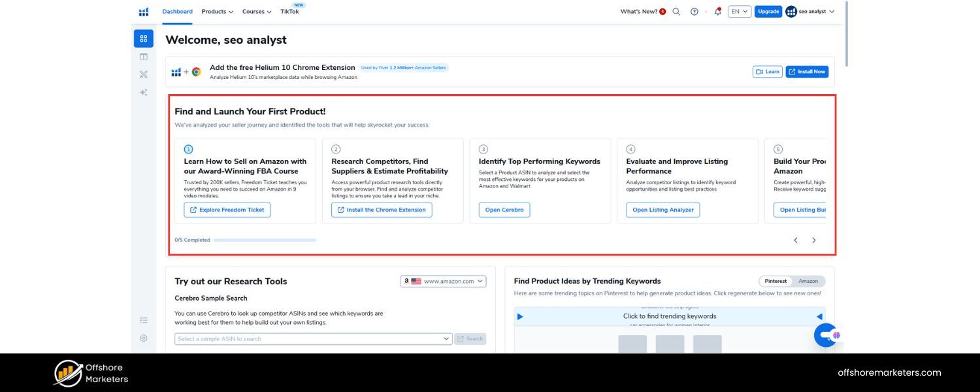Open Cerebro from the keywords card
Viewport: 980px width, 392px height.
tap(504, 210)
